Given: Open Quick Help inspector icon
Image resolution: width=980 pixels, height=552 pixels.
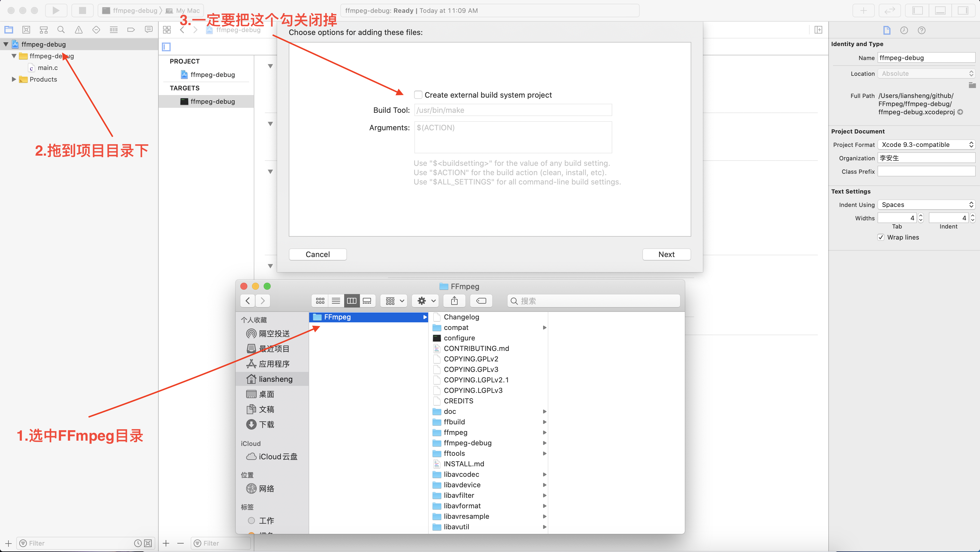Looking at the screenshot, I should pos(921,30).
